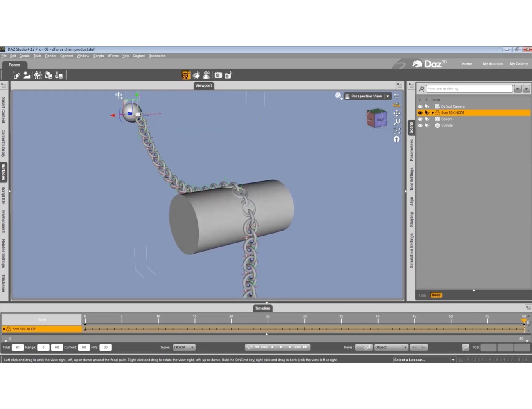The width and height of the screenshot is (532, 409).
Task: Click the view cube in the viewport
Action: [x=376, y=118]
